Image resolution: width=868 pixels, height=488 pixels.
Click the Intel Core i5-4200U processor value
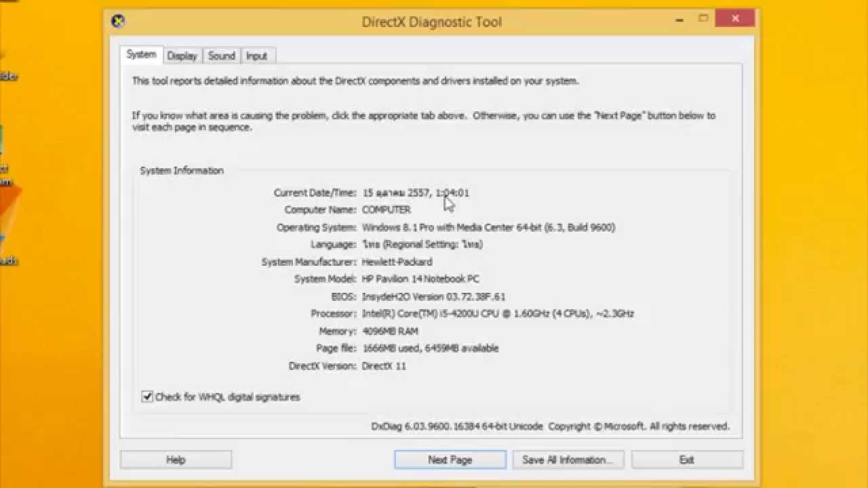498,313
